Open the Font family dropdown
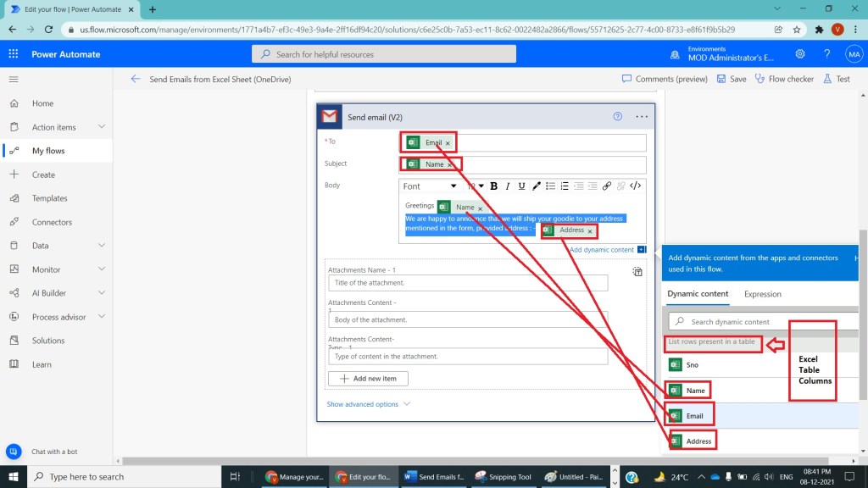868x488 pixels. tap(430, 186)
